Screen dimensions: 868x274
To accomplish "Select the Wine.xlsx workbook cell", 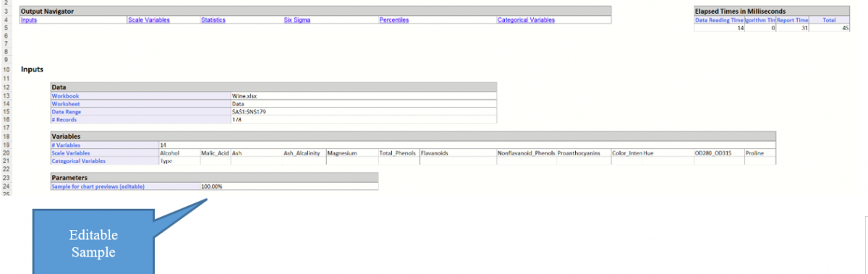I will [364, 95].
